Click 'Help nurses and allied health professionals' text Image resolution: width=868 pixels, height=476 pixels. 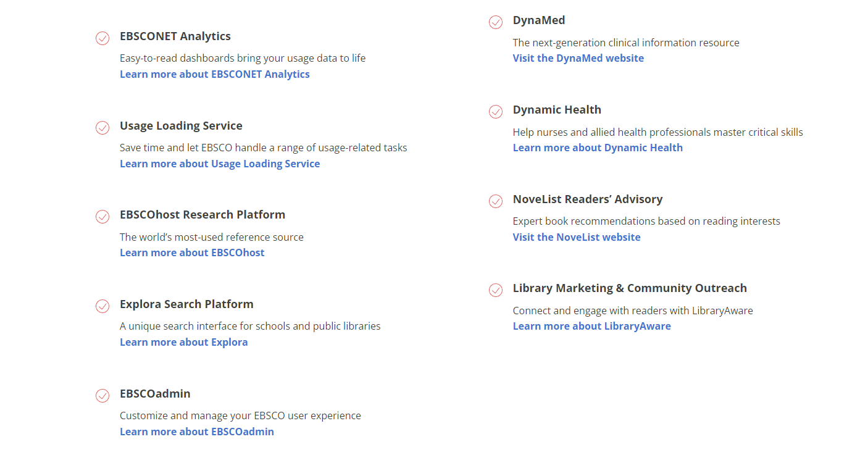click(x=658, y=133)
